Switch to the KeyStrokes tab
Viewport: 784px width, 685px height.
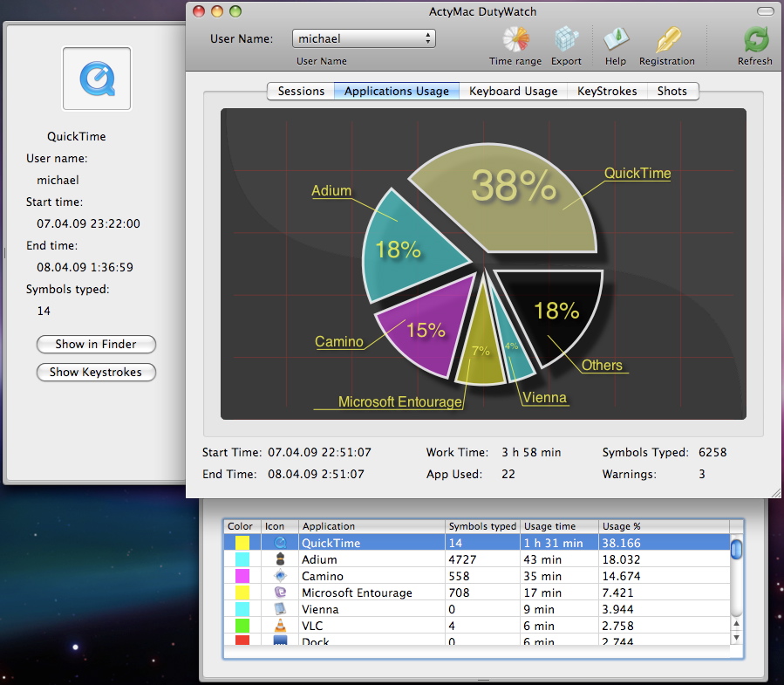click(x=607, y=91)
